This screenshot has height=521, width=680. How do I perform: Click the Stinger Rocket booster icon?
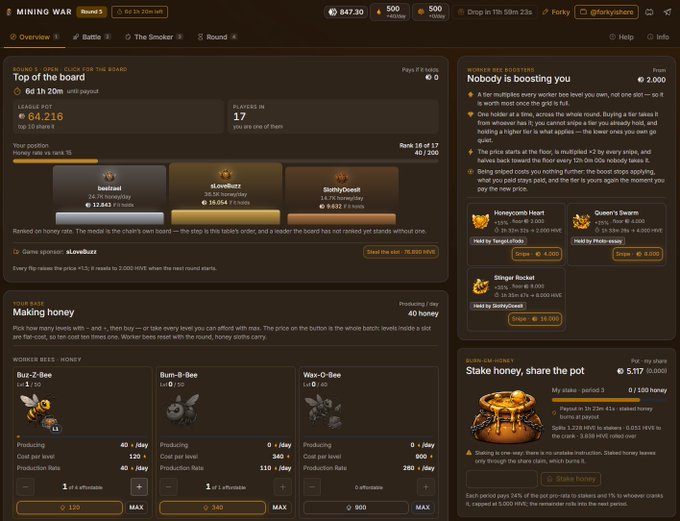[481, 286]
